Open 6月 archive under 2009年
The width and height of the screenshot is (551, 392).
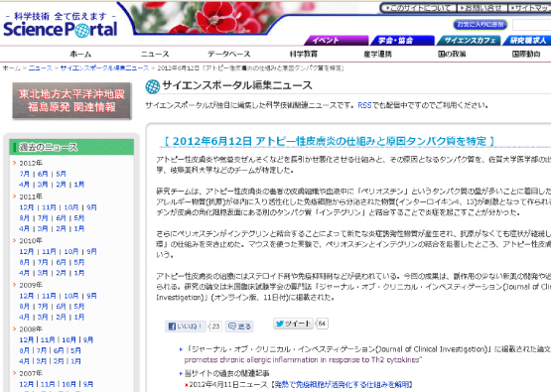tap(61, 307)
